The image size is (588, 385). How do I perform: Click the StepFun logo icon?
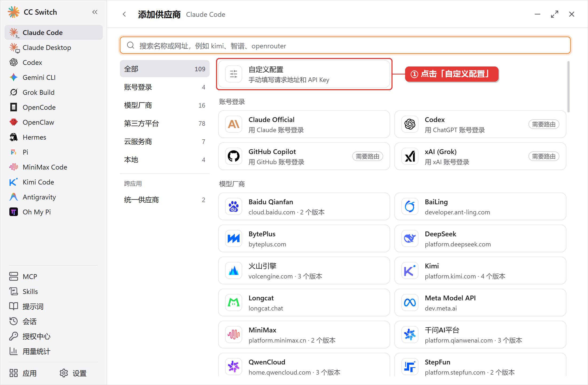point(410,367)
